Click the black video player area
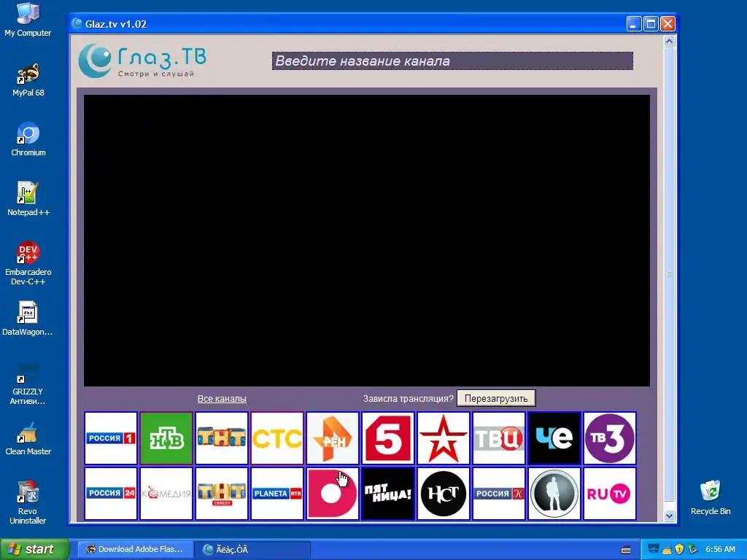747x560 pixels. click(x=367, y=241)
